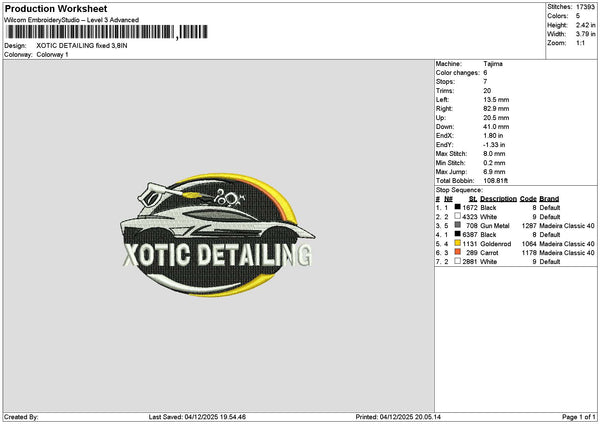Click the Zoom value 1:1

pos(580,43)
